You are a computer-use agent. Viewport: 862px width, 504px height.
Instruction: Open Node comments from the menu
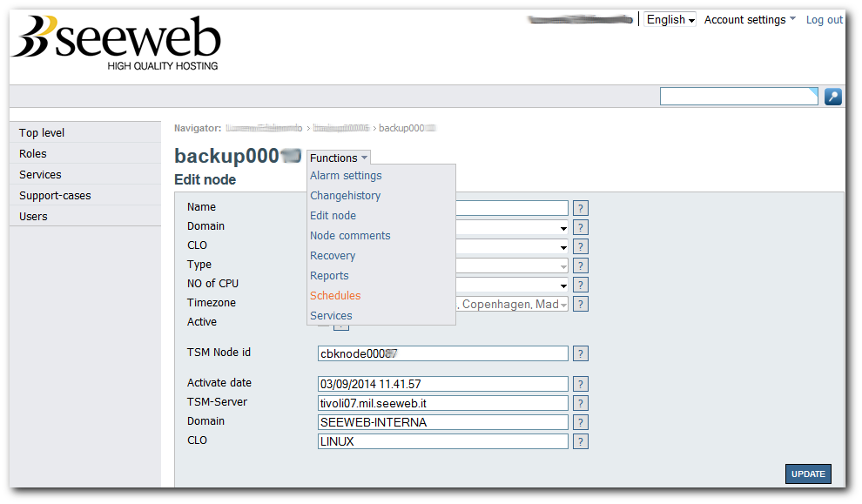350,236
